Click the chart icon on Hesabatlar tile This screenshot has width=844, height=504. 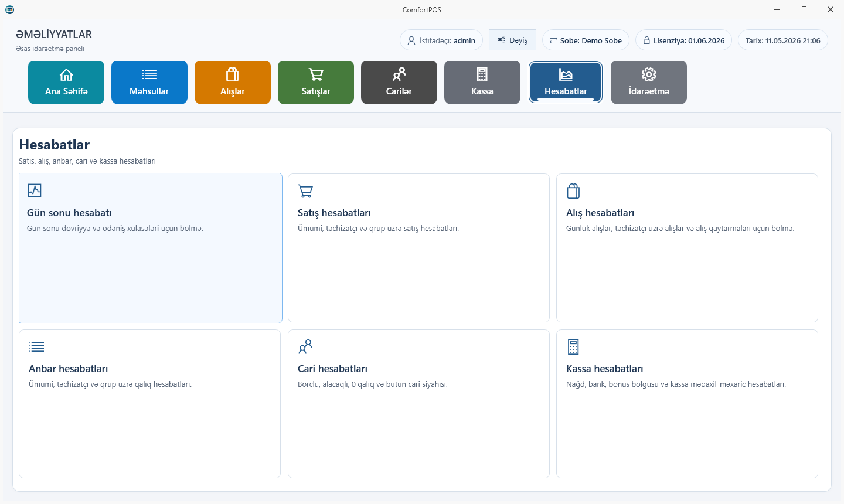coord(566,74)
